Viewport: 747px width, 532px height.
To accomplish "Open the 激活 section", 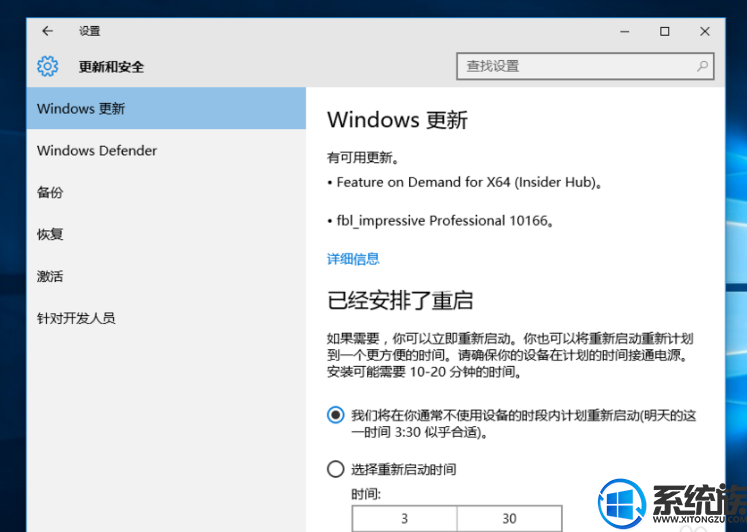I will [x=166, y=276].
